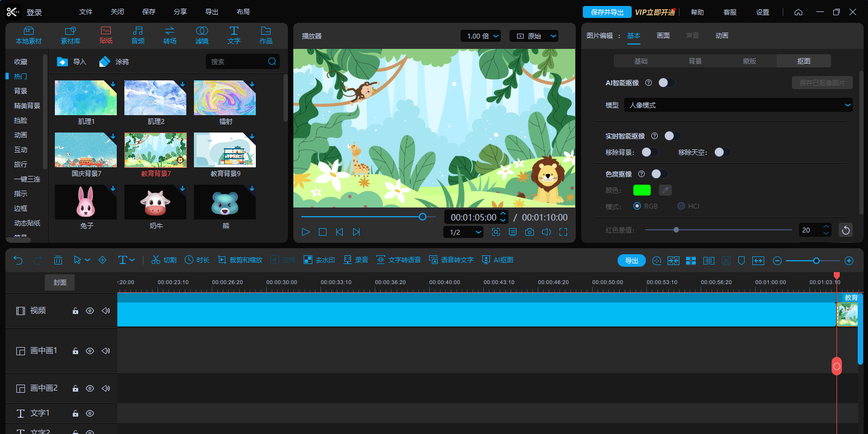Open the 人像模式 model dropdown
Image resolution: width=868 pixels, height=434 pixels.
coord(738,105)
